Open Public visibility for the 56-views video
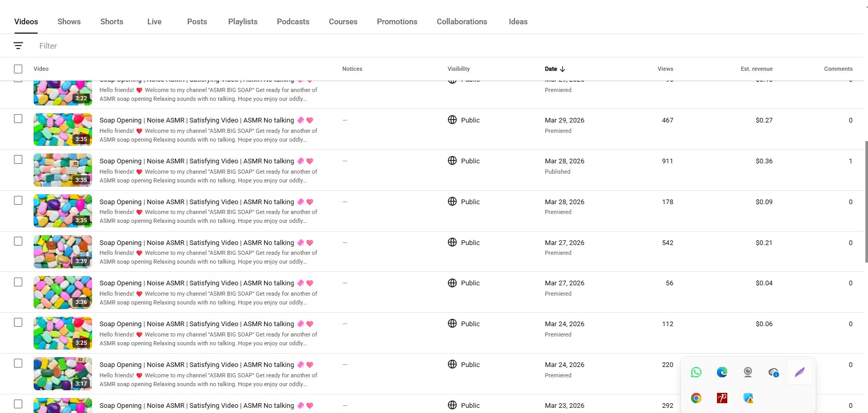 pyautogui.click(x=463, y=283)
